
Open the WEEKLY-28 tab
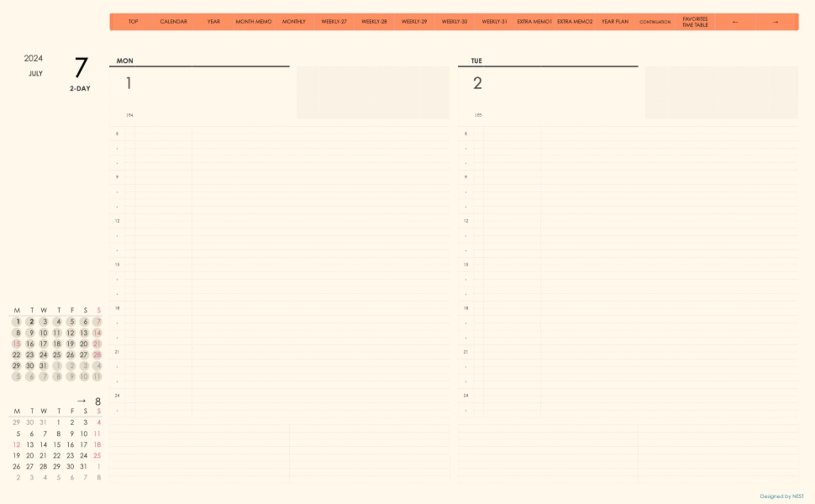[x=374, y=22]
